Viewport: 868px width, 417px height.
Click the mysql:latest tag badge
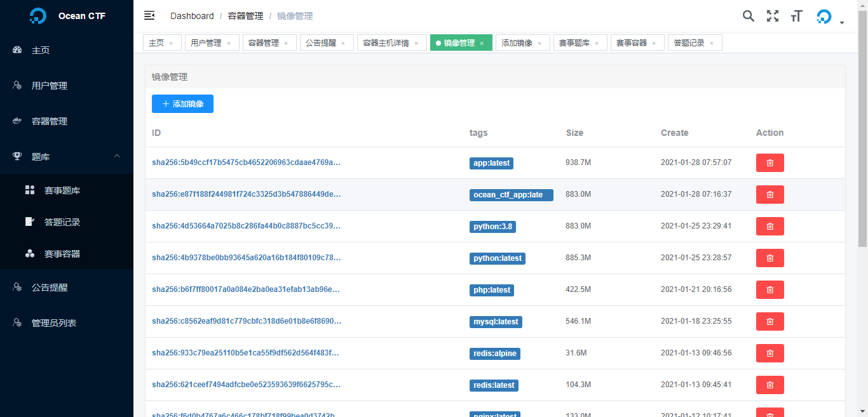tap(496, 322)
